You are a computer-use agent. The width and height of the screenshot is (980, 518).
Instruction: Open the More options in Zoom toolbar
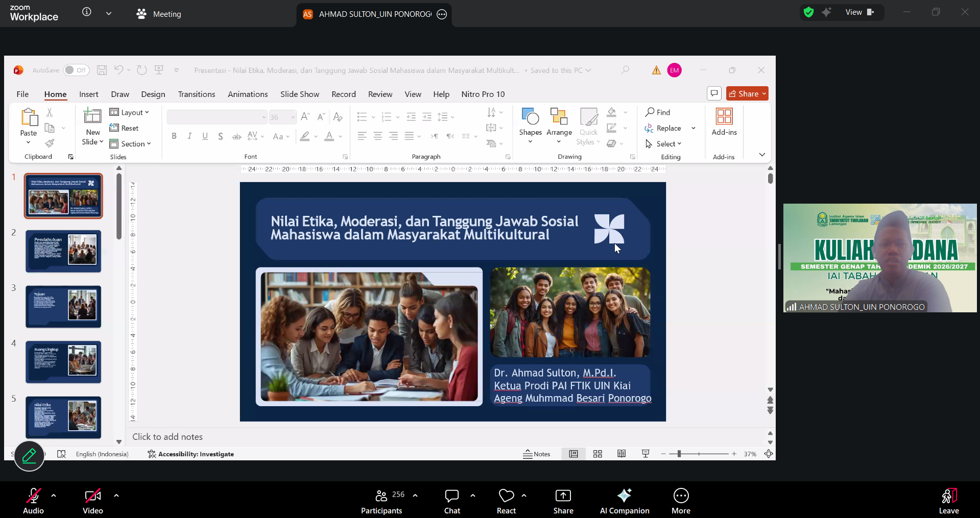coord(681,501)
